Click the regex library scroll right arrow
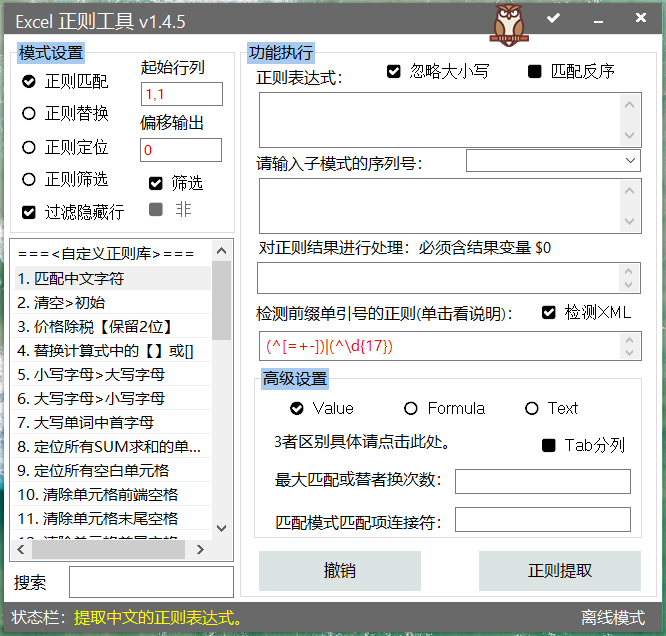The width and height of the screenshot is (666, 636). pos(200,549)
